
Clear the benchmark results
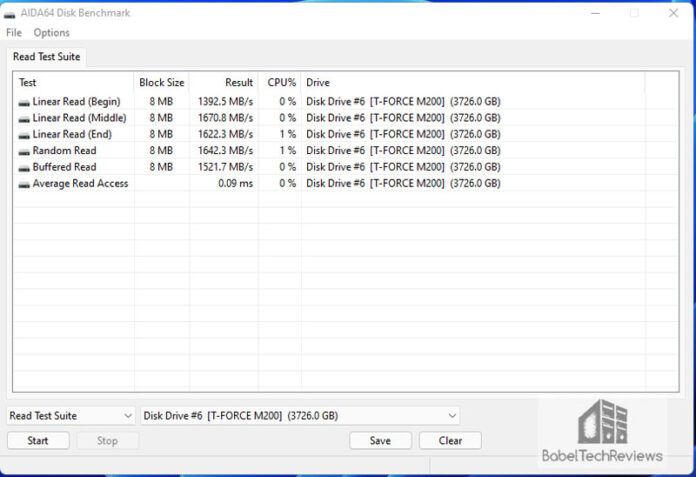450,441
